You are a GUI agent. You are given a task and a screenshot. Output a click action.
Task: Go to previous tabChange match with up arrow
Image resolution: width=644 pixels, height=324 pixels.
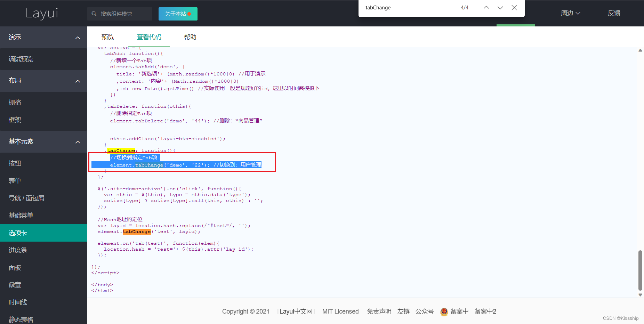pos(486,7)
